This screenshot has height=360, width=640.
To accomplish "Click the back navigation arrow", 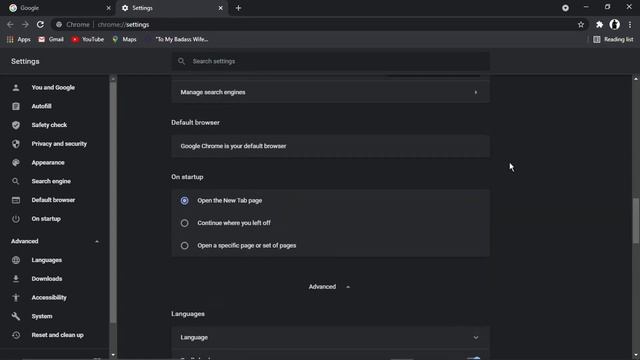I will [10, 24].
